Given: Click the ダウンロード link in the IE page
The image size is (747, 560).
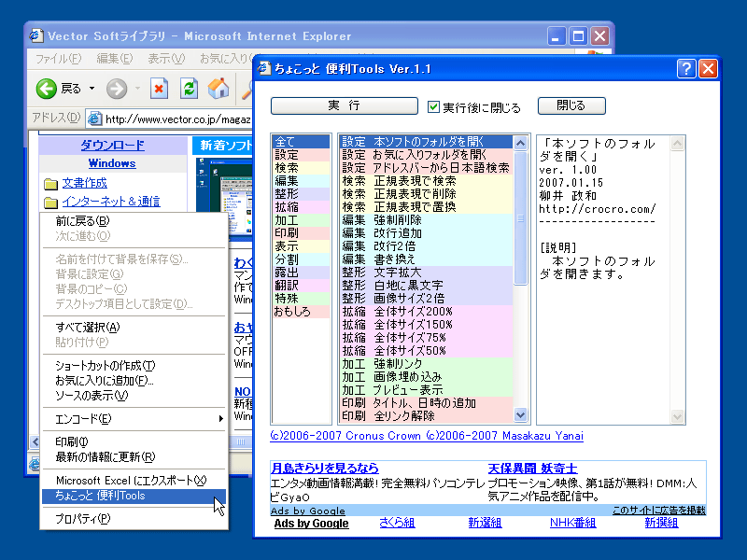Looking at the screenshot, I should coord(112,146).
